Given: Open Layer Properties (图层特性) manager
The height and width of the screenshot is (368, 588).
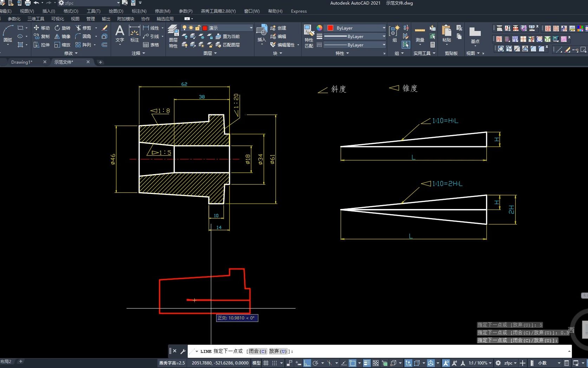Looking at the screenshot, I should 173,37.
